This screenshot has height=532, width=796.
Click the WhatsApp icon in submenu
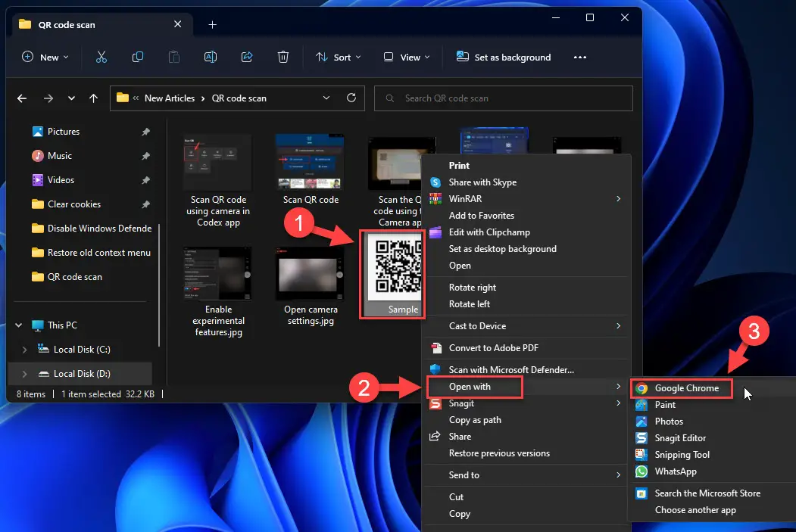(x=641, y=471)
